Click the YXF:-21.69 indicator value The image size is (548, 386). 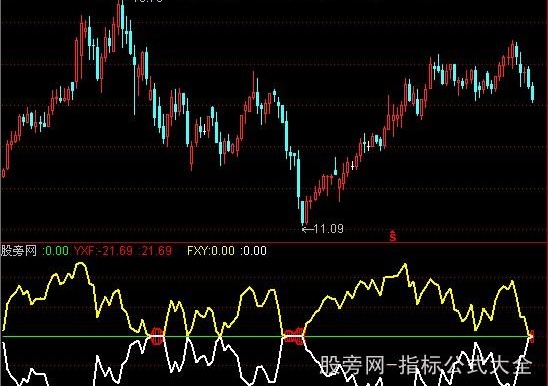103,251
